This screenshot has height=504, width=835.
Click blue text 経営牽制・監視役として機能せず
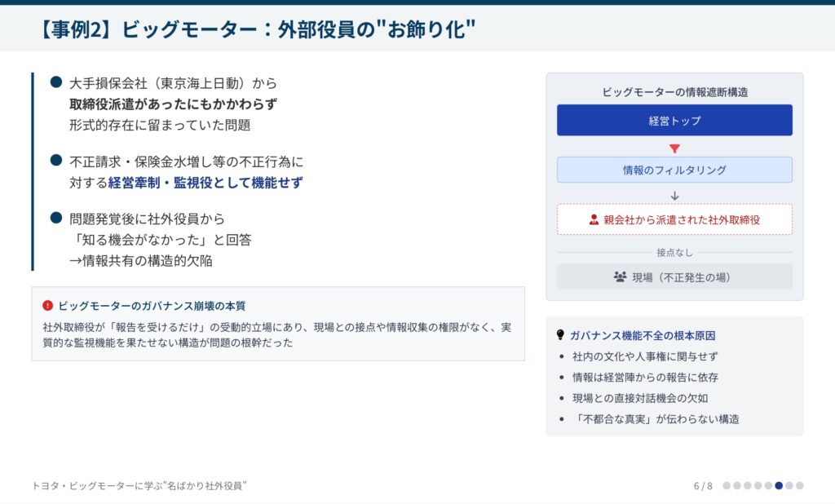tap(205, 183)
